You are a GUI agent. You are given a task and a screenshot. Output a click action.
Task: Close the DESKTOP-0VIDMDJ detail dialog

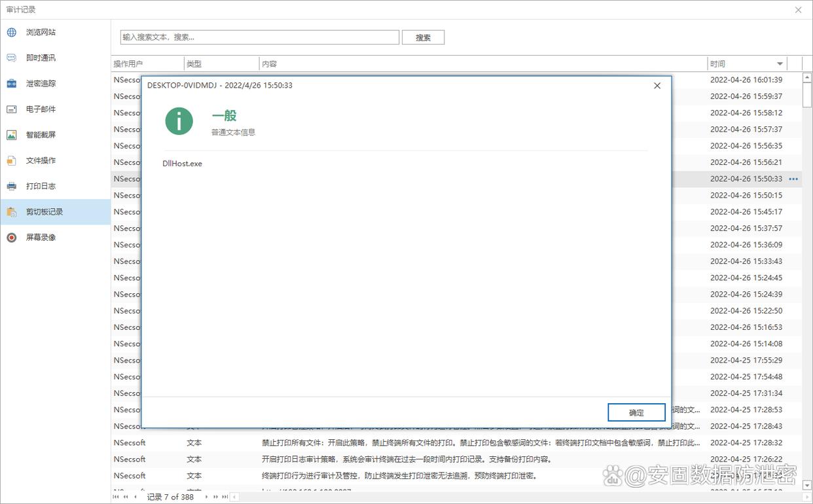pos(657,86)
